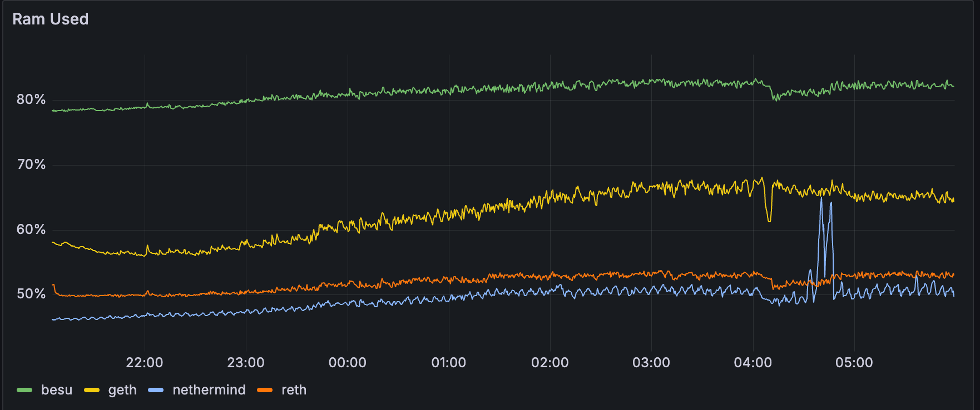Click the tallest blue nethermind spike peak
The width and height of the screenshot is (980, 410).
[821, 198]
